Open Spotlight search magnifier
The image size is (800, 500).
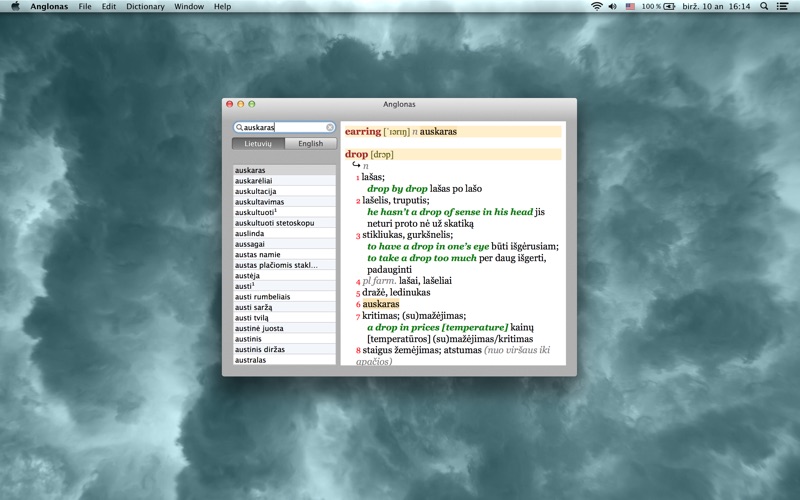pos(764,6)
